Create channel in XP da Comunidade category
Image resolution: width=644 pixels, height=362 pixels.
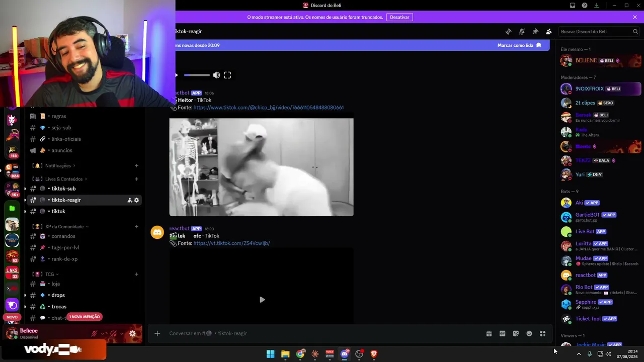[136, 227]
